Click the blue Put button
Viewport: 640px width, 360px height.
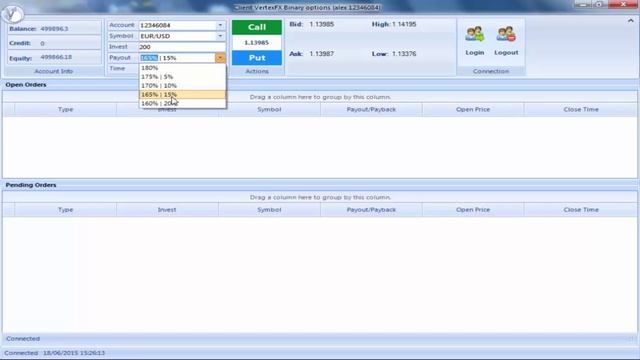click(257, 58)
